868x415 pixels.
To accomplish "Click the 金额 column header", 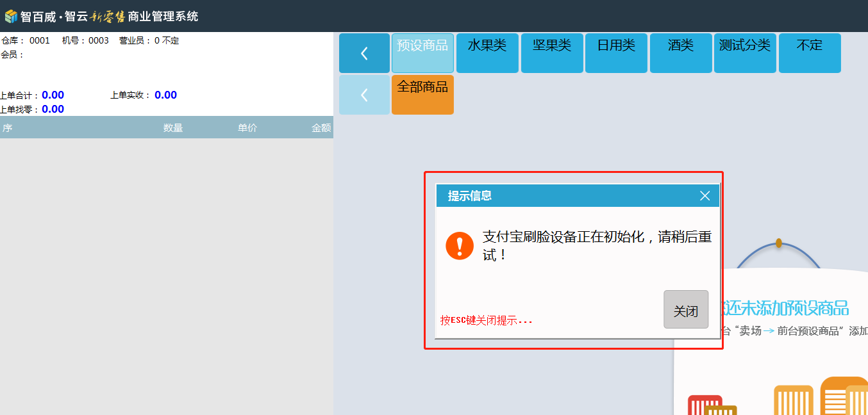I will click(x=321, y=128).
